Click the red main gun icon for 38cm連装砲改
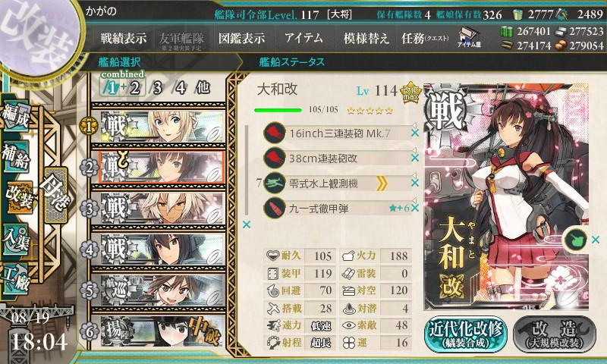Viewport: 607px width, 364px height. point(275,158)
